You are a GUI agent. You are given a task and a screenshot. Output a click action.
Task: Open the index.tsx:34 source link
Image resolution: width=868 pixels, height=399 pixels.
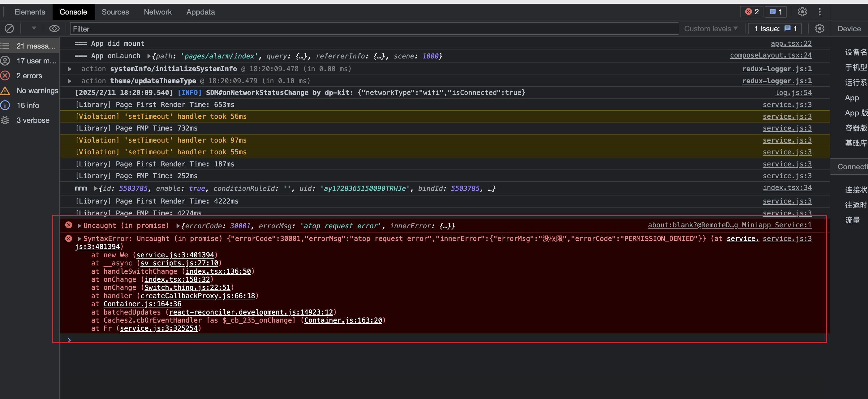pos(787,188)
